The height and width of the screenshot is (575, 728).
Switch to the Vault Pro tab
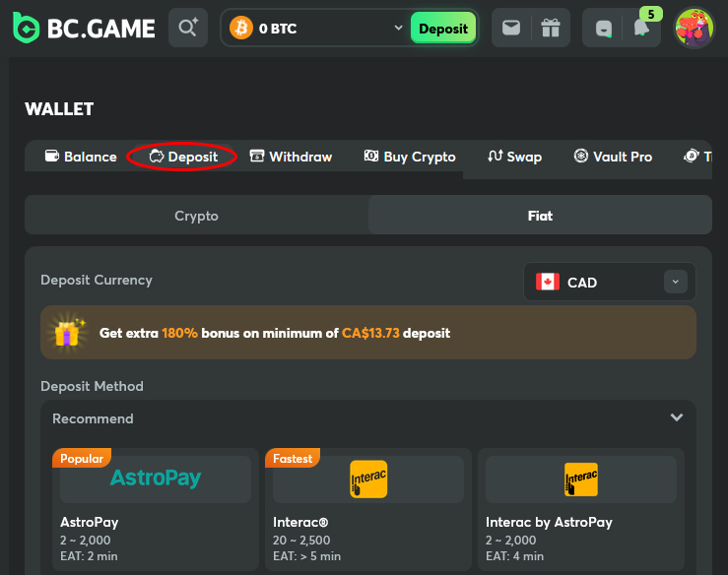pyautogui.click(x=613, y=157)
